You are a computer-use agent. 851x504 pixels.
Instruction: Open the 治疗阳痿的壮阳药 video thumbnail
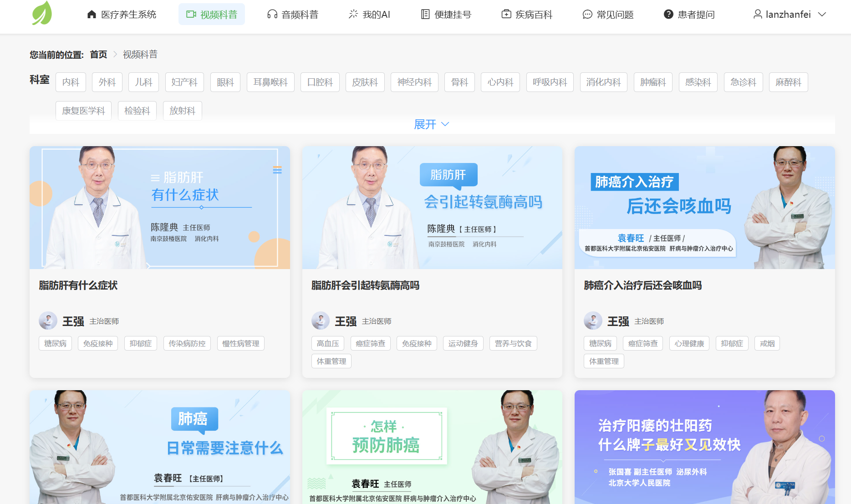[x=705, y=447]
